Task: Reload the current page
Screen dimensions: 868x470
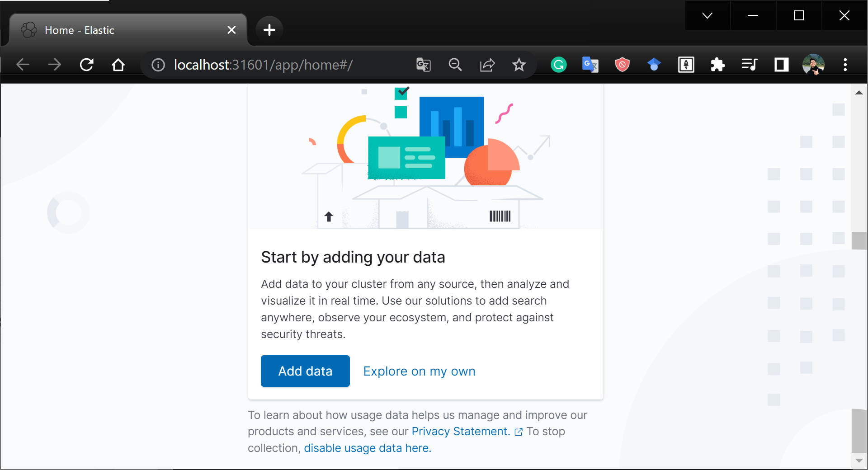Action: point(86,65)
